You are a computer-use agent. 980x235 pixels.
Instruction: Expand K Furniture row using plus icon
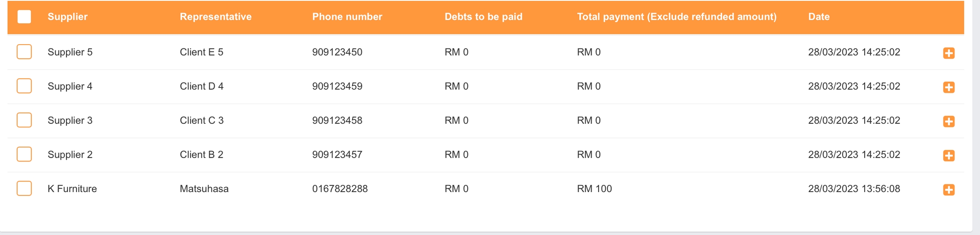949,190
